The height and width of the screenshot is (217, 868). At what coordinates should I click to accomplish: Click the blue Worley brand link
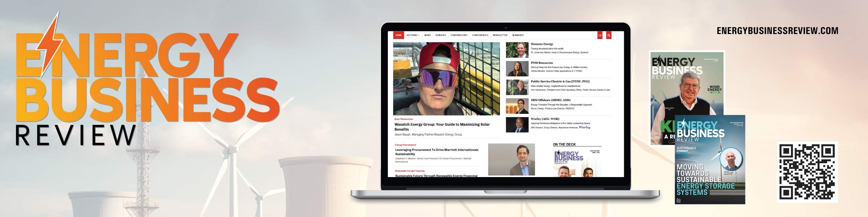coord(585,127)
